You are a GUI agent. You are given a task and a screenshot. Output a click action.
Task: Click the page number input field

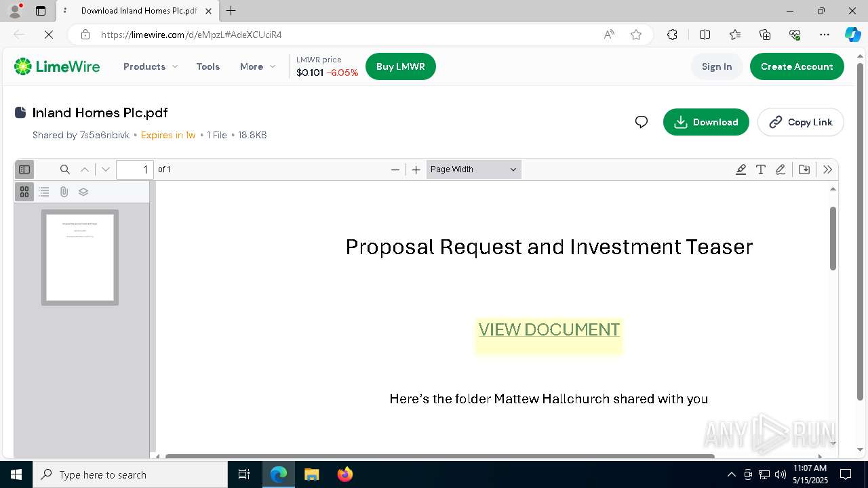tap(135, 169)
